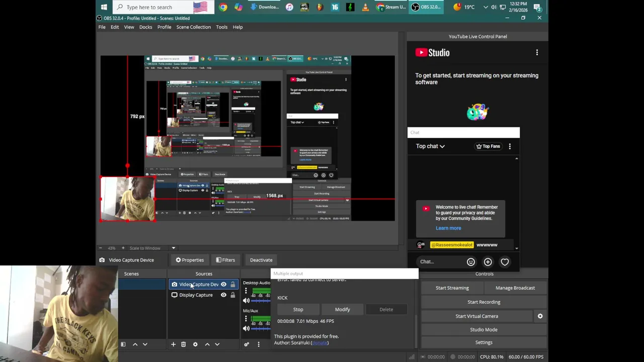Screen dimensions: 644x362
Task: Move selected source down
Action: coord(217,344)
